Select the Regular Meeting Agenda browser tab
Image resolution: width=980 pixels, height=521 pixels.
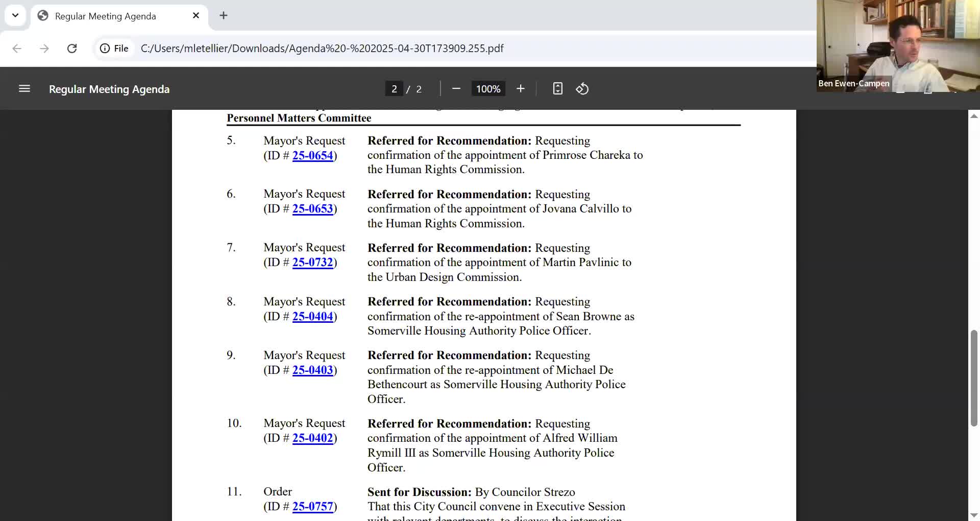[119, 16]
